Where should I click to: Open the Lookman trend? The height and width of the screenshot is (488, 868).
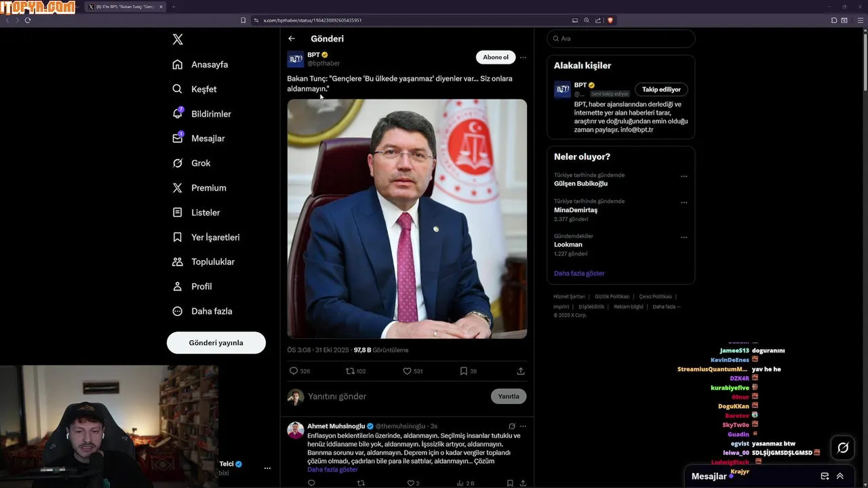pos(568,245)
